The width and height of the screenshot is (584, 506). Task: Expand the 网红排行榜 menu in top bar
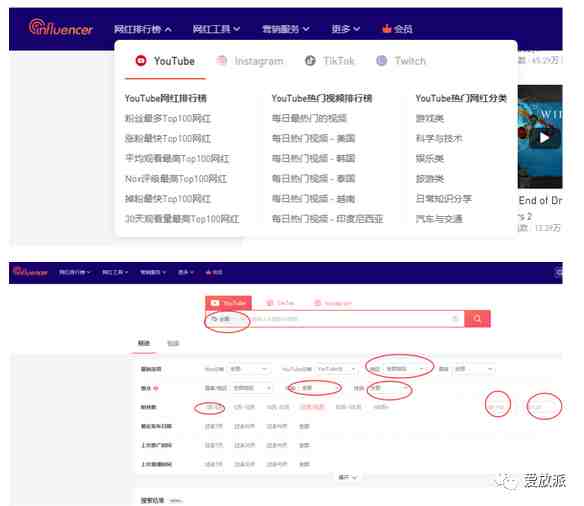143,29
